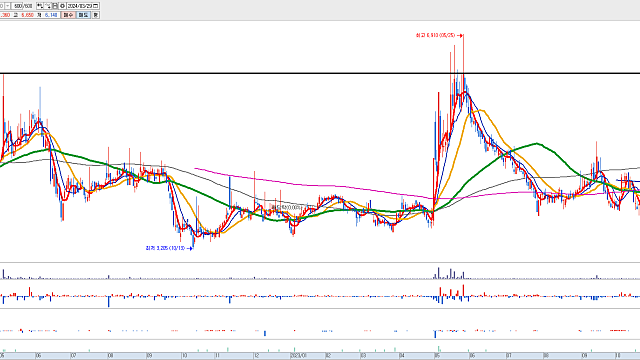640x360 pixels.
Task: Click the blue 매도 (sell) button
Action: 83,15
